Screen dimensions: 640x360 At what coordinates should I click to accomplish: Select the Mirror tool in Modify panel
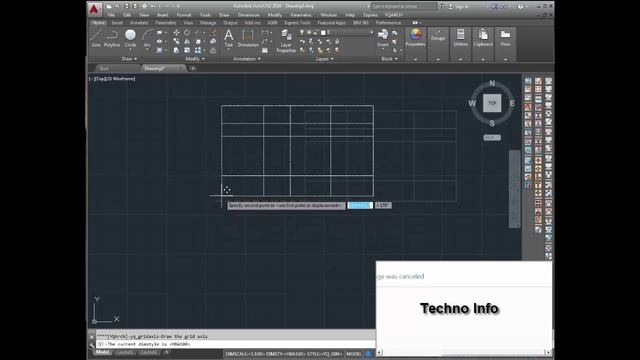(x=187, y=41)
